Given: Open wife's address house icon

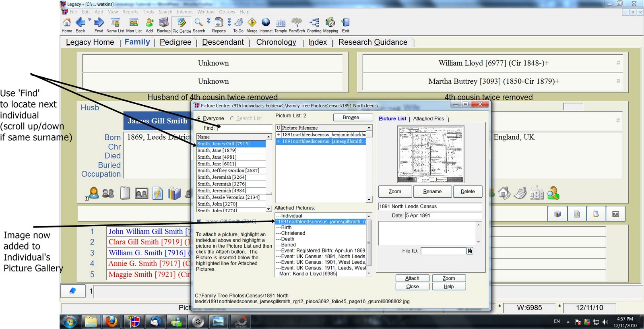Looking at the screenshot, I should click(x=504, y=193).
